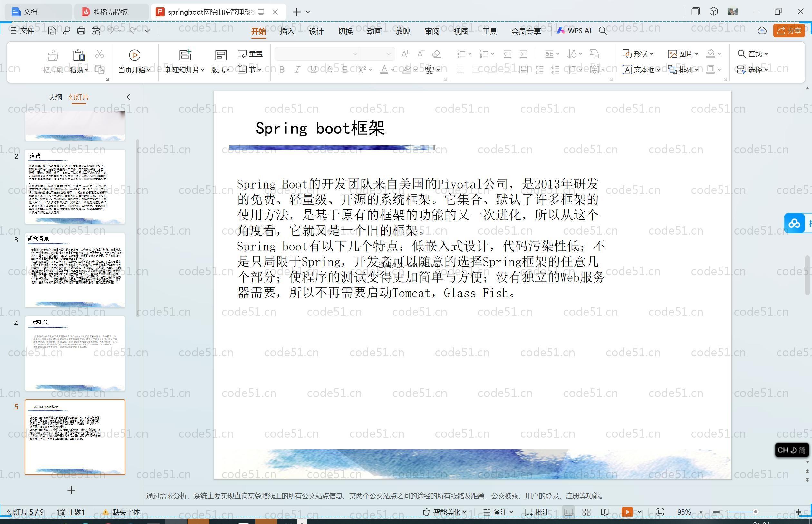
Task: Toggle Bold formatting
Action: [x=282, y=70]
